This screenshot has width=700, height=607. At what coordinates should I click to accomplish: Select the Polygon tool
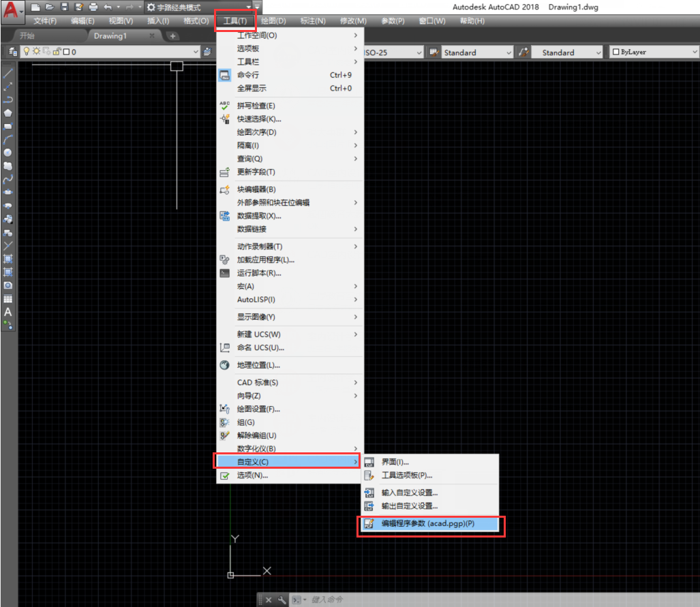(8, 113)
